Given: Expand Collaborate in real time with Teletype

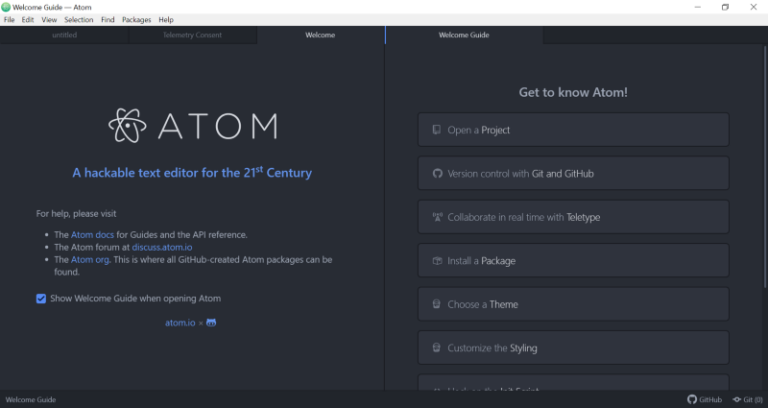Looking at the screenshot, I should 573,217.
